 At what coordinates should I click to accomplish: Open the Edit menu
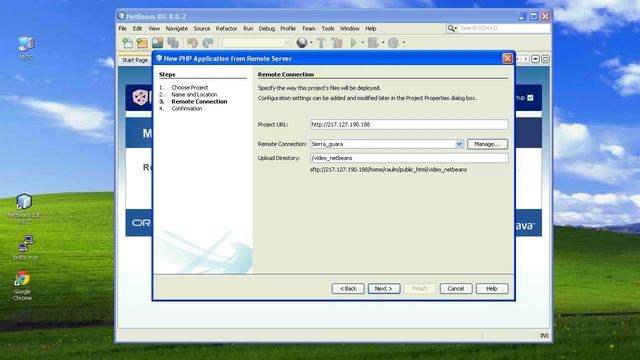[x=138, y=29]
